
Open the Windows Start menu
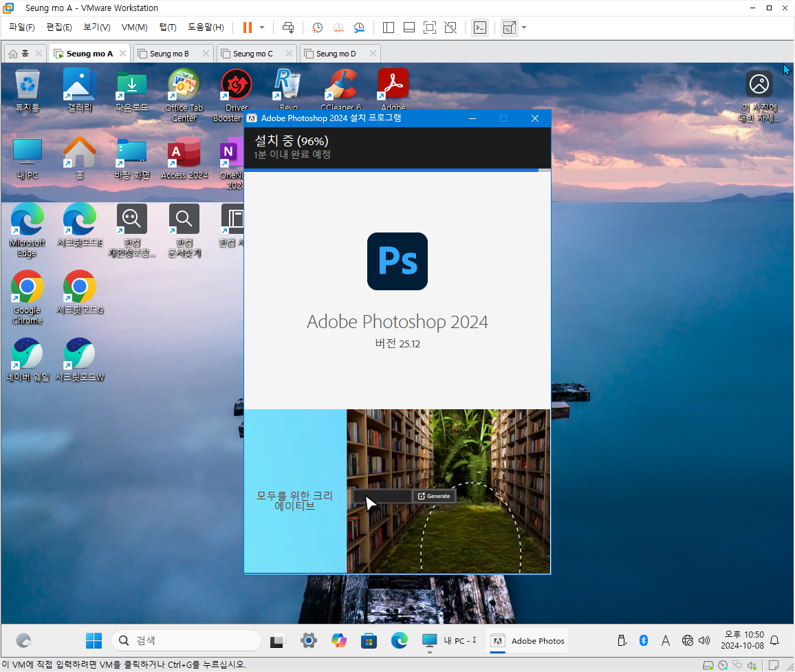[94, 640]
